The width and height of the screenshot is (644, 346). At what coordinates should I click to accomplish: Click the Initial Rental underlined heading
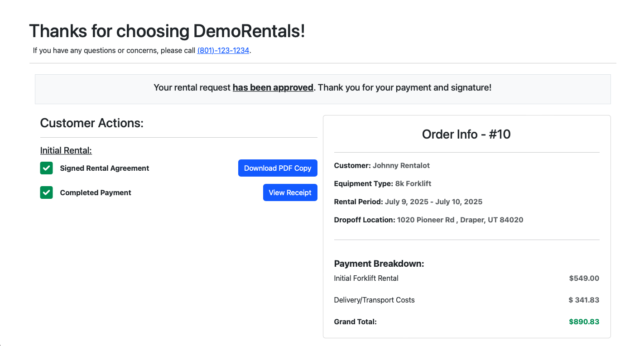click(x=66, y=150)
